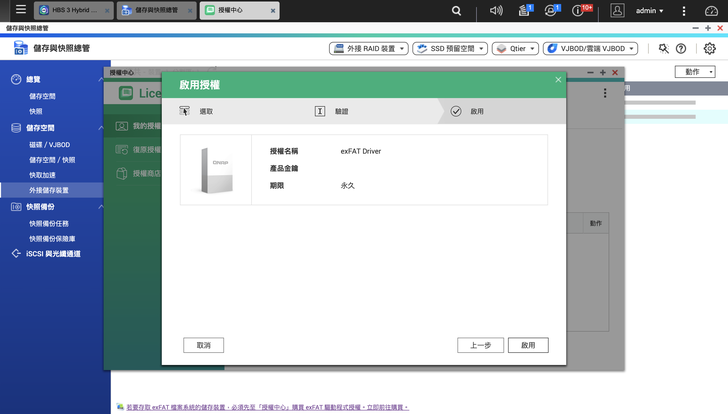Open the volume control speaker icon
This screenshot has width=728, height=414.
click(496, 11)
